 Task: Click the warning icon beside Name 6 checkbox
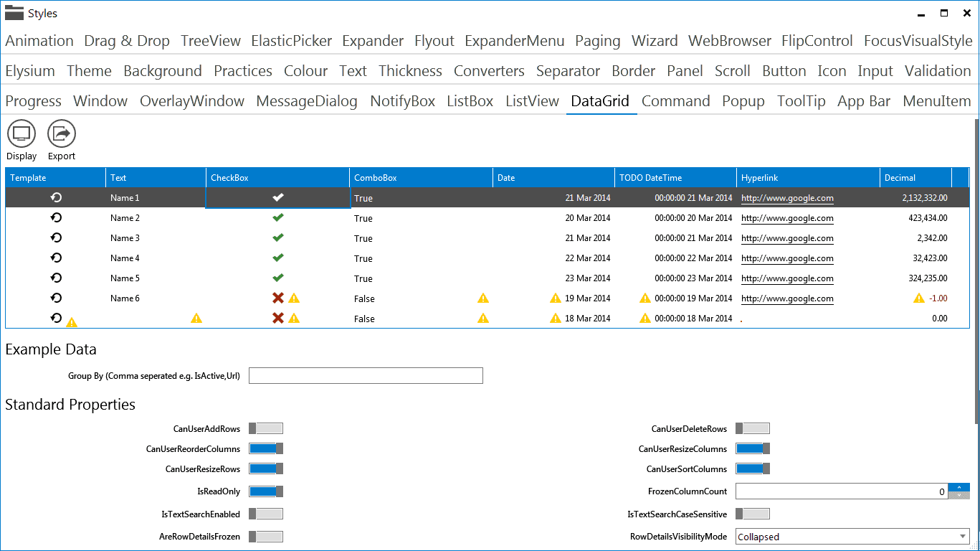[293, 298]
